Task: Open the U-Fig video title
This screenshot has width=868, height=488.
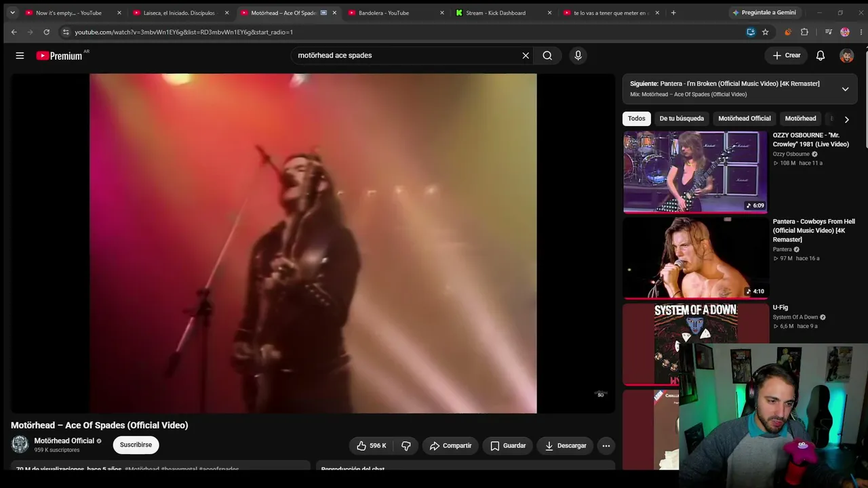Action: tap(781, 308)
